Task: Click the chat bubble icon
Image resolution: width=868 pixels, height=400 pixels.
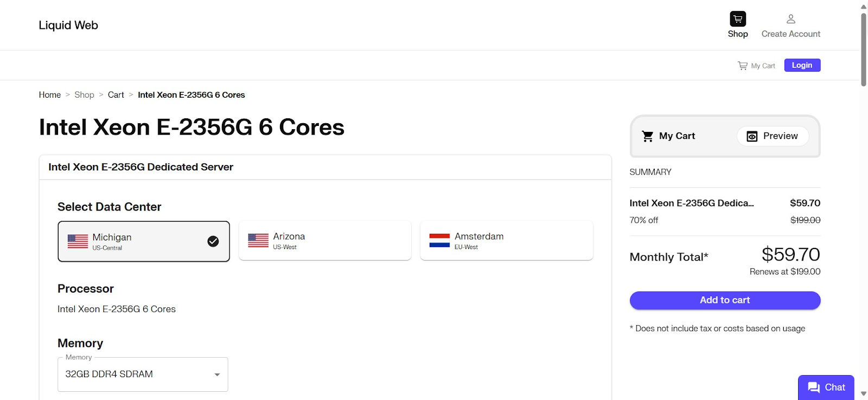Action: [x=814, y=387]
